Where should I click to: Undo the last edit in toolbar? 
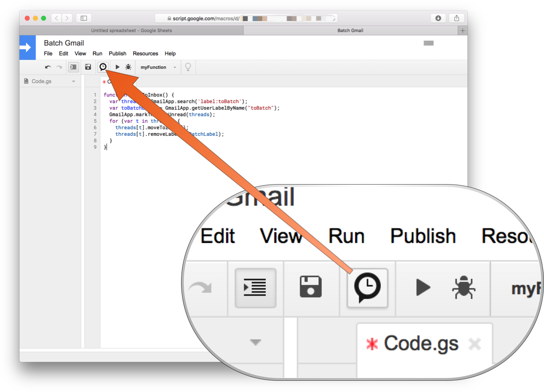click(48, 67)
